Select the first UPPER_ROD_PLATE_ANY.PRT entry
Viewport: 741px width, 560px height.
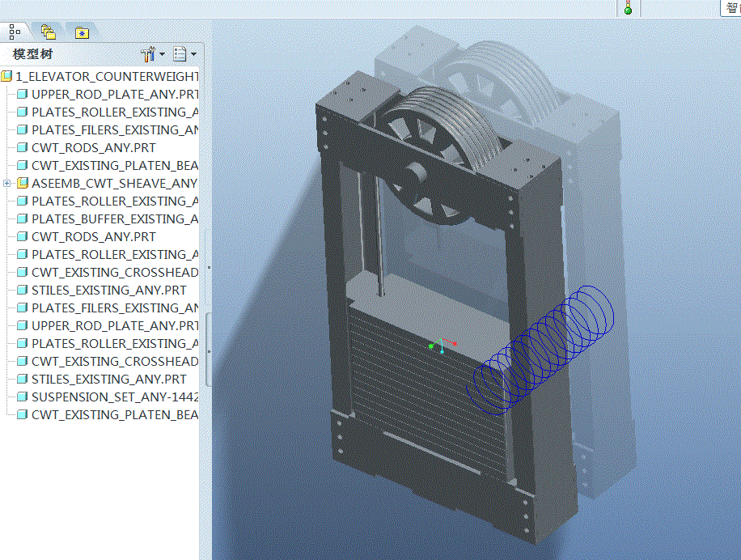[113, 94]
